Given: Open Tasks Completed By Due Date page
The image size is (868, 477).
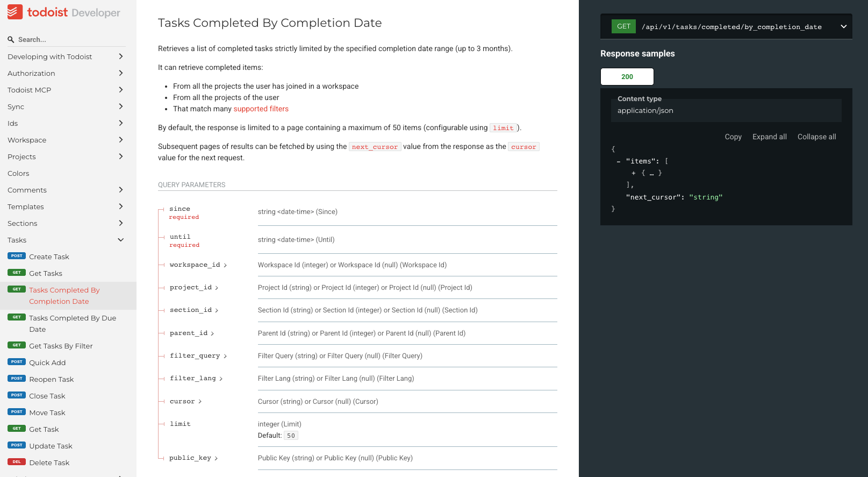Looking at the screenshot, I should [x=73, y=324].
